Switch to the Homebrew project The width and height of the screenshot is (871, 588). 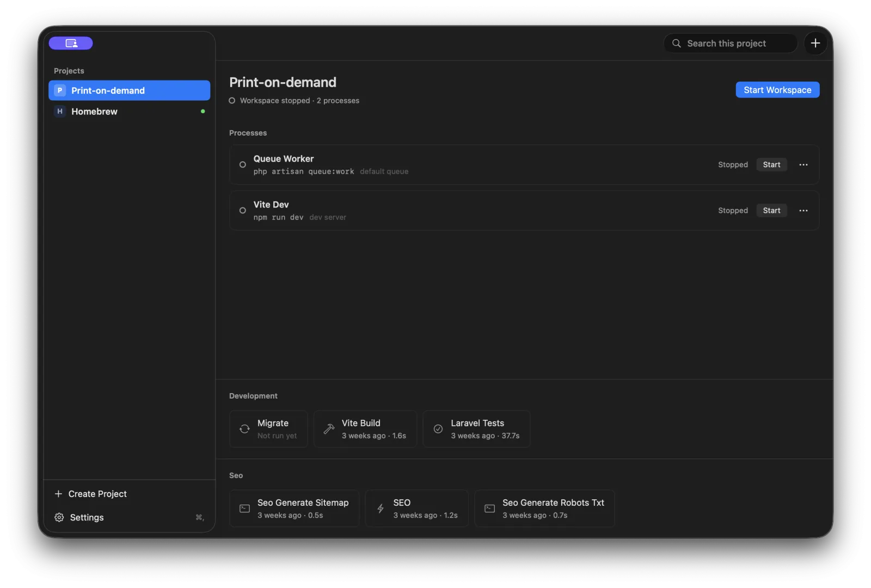coord(129,111)
